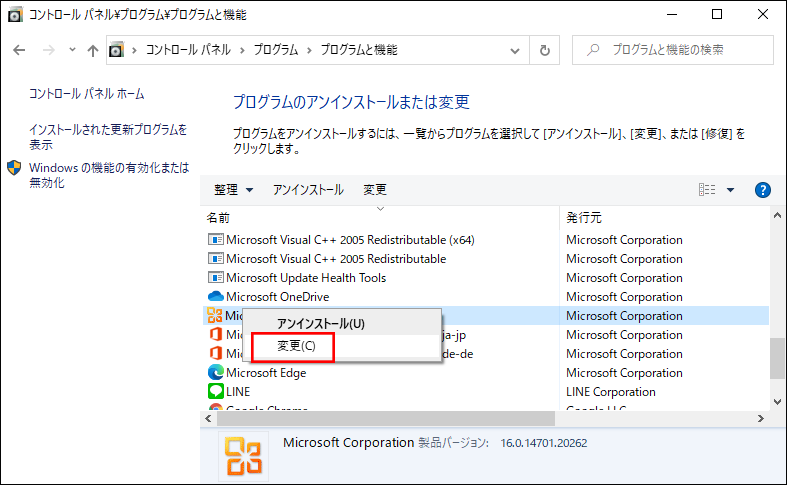
Task: Click orange Office icon in selected row
Action: pyautogui.click(x=214, y=315)
